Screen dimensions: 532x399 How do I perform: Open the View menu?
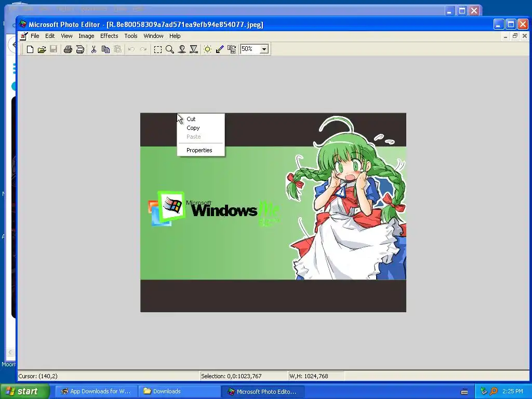66,36
